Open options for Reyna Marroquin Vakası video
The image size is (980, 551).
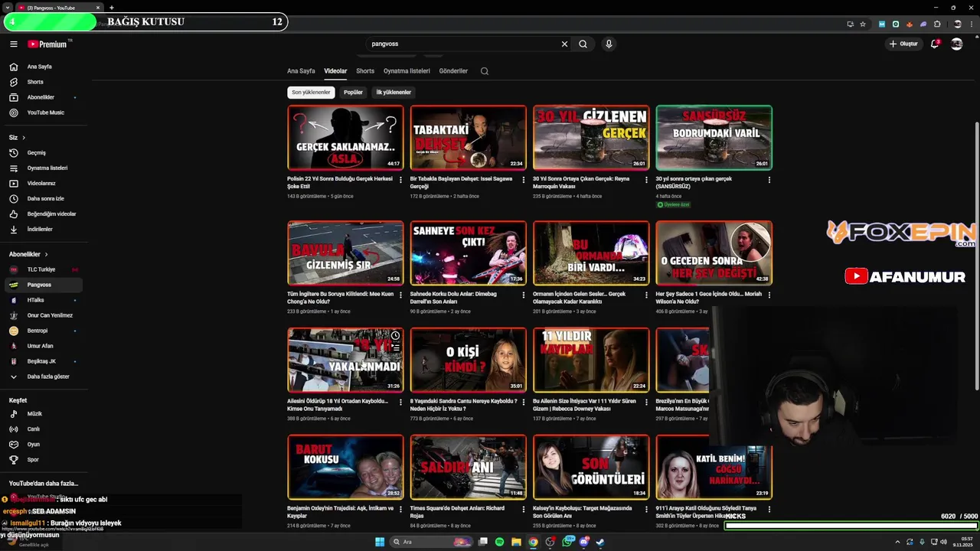coord(646,180)
